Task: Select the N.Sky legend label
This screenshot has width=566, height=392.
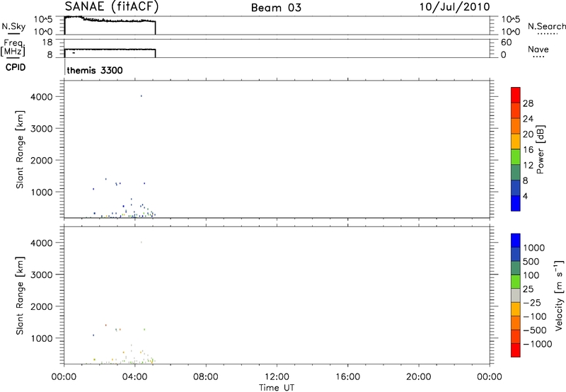Action: click(13, 26)
